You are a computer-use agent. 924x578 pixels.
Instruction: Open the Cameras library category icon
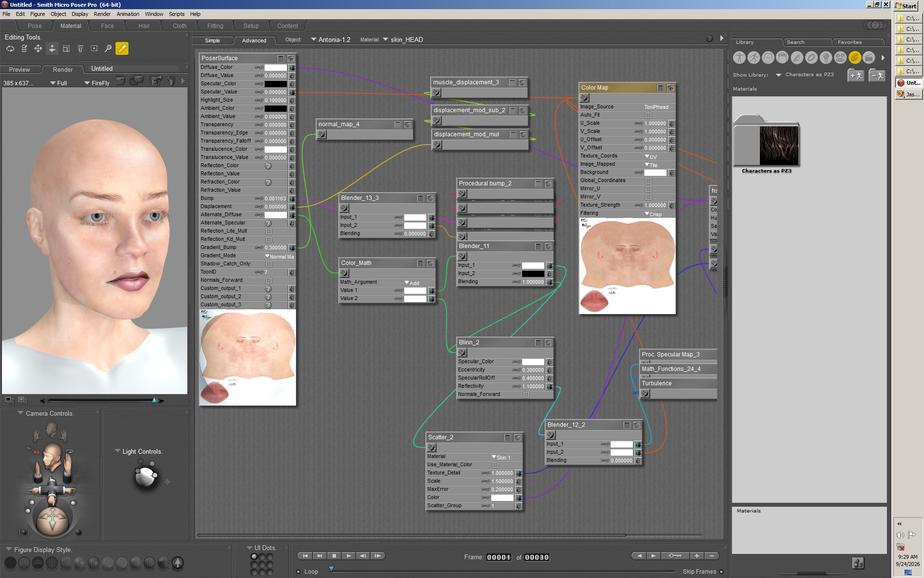[840, 58]
